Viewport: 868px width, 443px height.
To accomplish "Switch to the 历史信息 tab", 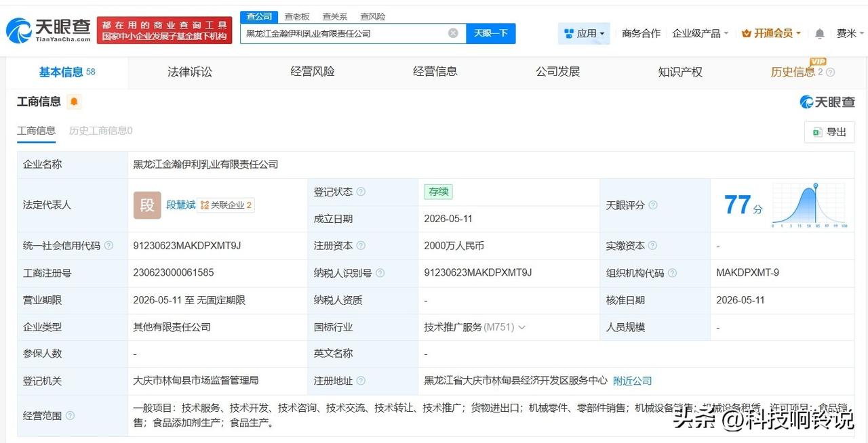I will click(x=793, y=72).
